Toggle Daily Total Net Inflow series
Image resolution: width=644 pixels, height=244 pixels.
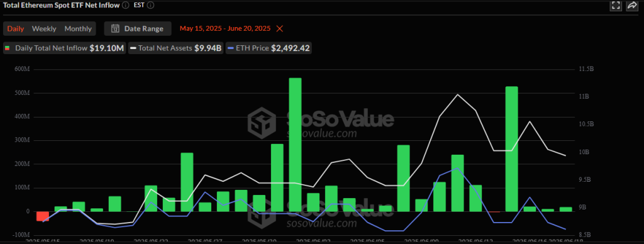(64, 48)
